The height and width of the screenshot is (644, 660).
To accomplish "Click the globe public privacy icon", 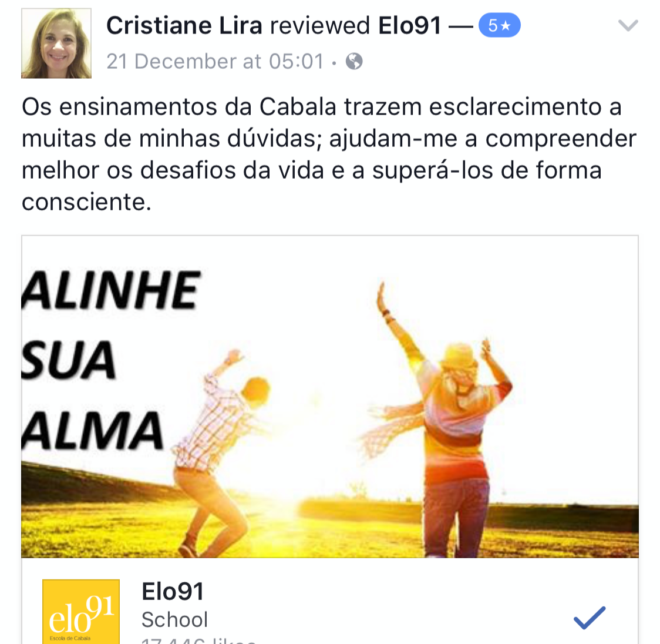I will [354, 62].
